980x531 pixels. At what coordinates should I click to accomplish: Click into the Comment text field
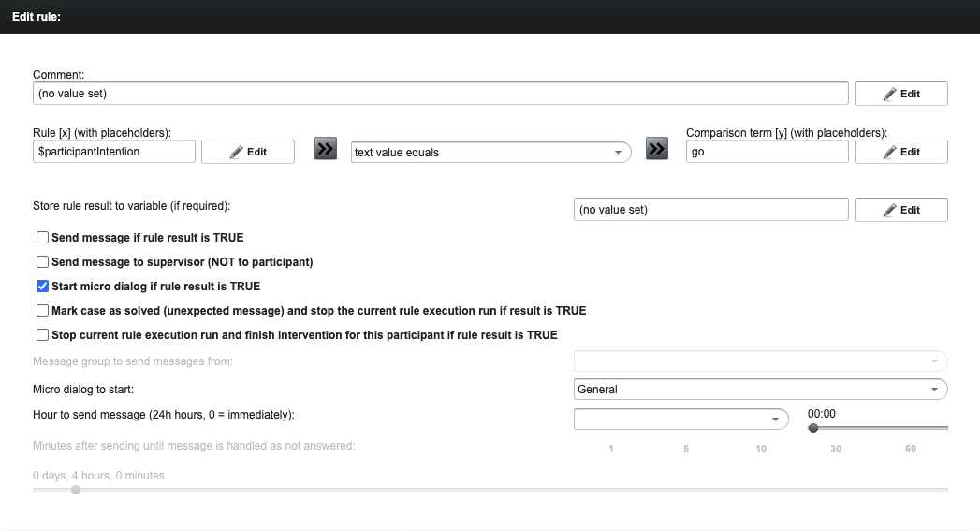[x=440, y=94]
